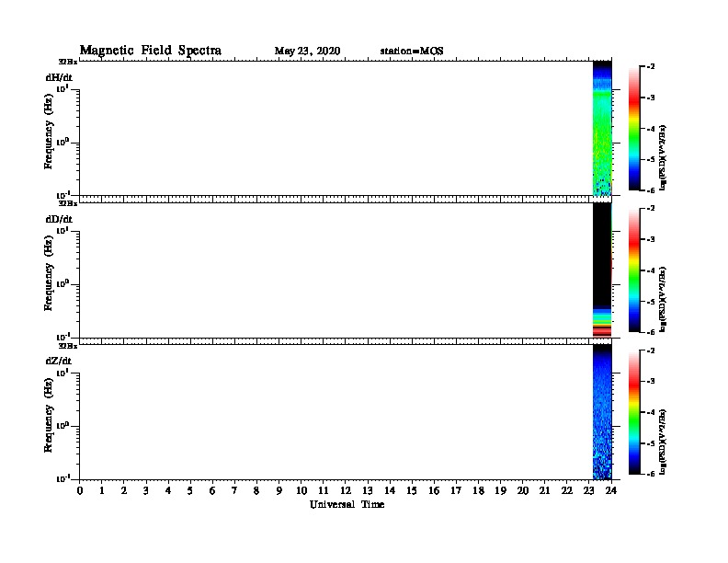Click hour tick label "6" on time axis
Image resolution: width=728 pixels, height=563 pixels.
[x=212, y=490]
